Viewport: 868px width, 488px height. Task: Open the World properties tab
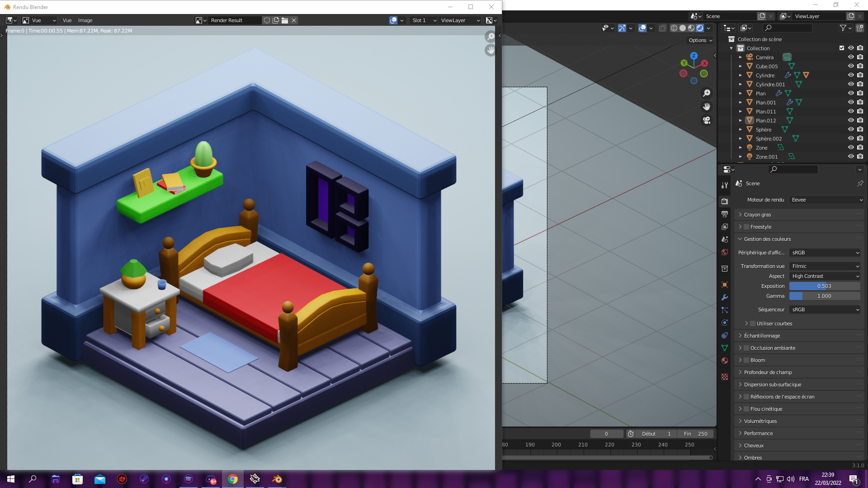pyautogui.click(x=725, y=252)
